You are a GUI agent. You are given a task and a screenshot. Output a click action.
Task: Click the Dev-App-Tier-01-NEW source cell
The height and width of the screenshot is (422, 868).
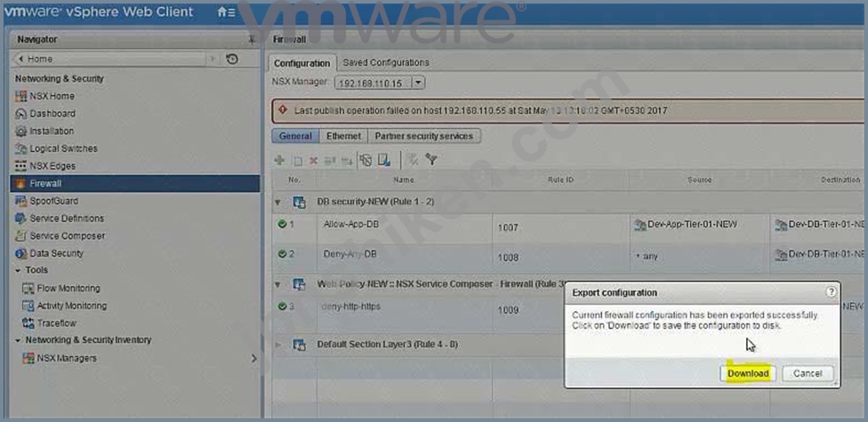click(x=685, y=224)
